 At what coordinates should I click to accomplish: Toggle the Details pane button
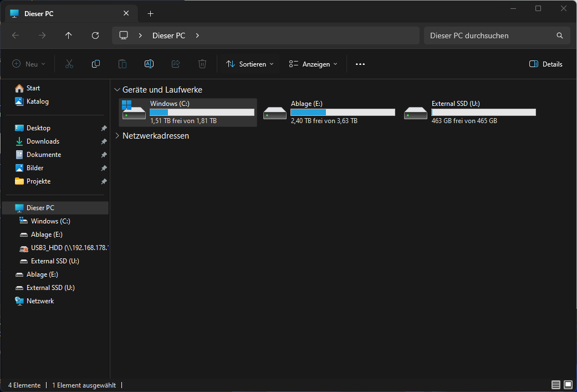(546, 64)
